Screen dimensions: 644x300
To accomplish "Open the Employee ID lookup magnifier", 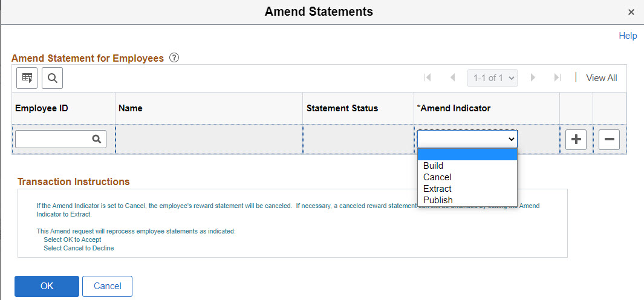I will click(96, 139).
